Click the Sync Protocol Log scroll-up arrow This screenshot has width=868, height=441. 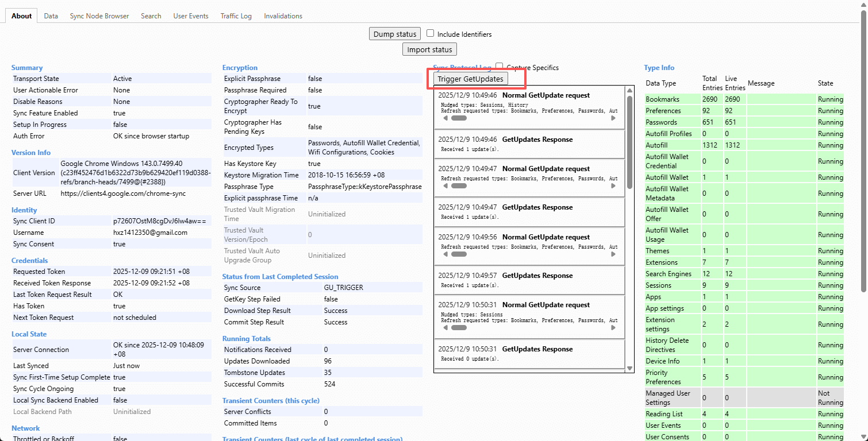point(630,90)
